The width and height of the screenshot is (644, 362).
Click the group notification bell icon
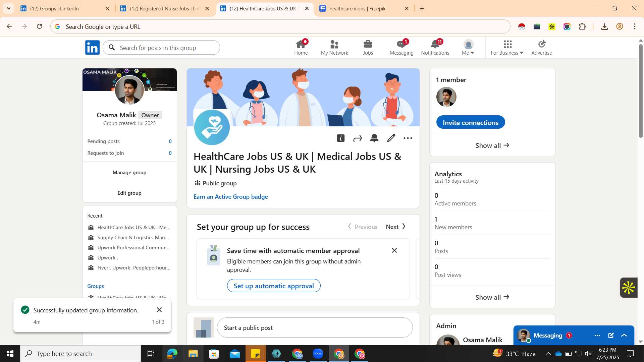[374, 138]
